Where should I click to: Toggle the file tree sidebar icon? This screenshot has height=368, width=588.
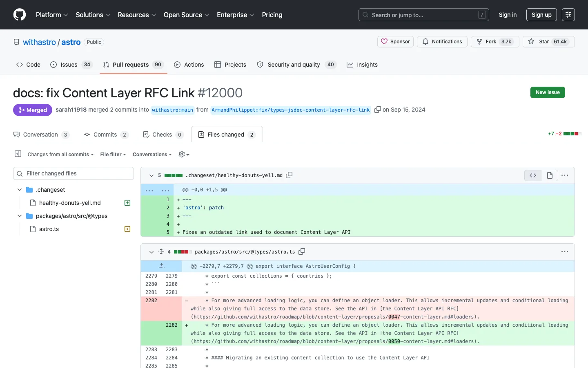click(18, 154)
